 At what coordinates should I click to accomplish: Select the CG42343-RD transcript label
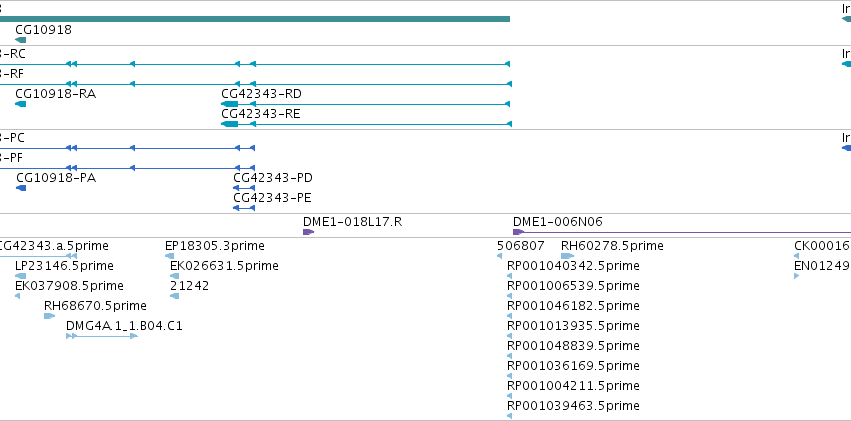[262, 94]
